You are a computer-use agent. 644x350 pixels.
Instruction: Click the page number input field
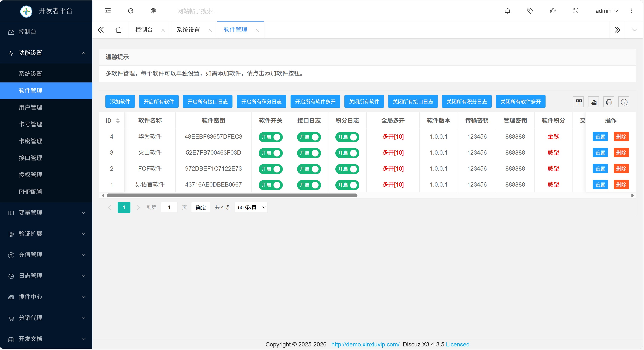pyautogui.click(x=169, y=208)
